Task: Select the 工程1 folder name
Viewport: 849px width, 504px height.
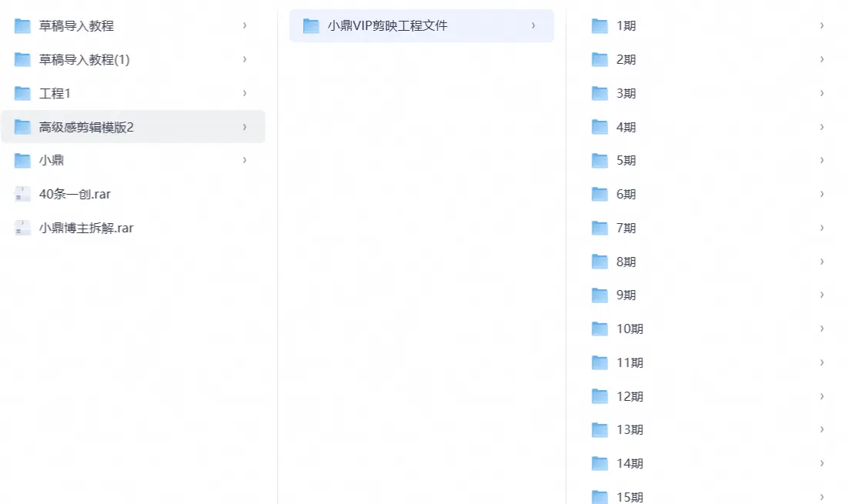Action: [x=55, y=94]
